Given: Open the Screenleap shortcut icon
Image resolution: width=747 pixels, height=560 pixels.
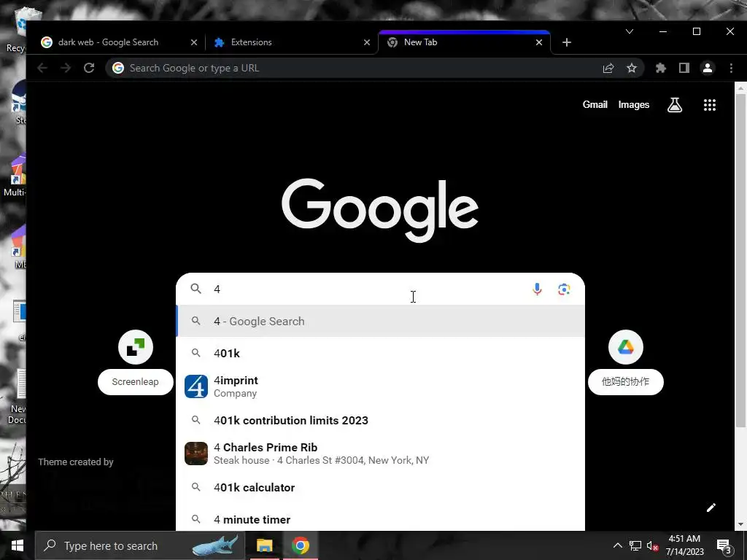Looking at the screenshot, I should pyautogui.click(x=136, y=347).
